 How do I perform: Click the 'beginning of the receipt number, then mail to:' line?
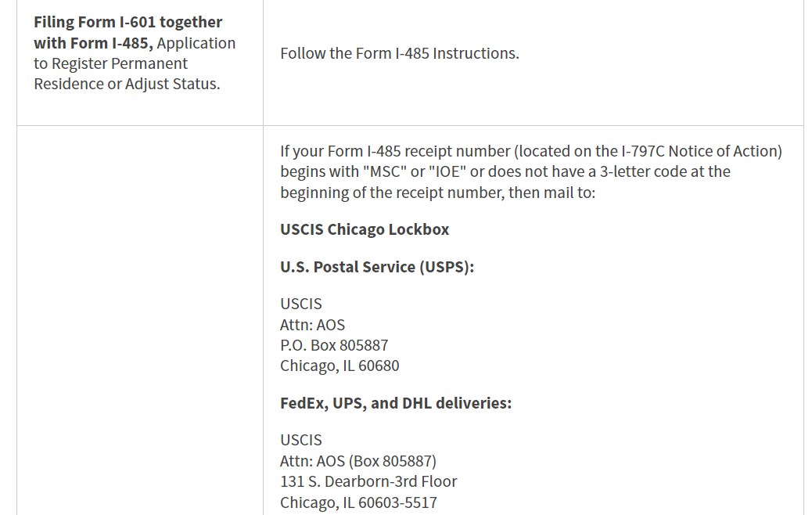[437, 193]
